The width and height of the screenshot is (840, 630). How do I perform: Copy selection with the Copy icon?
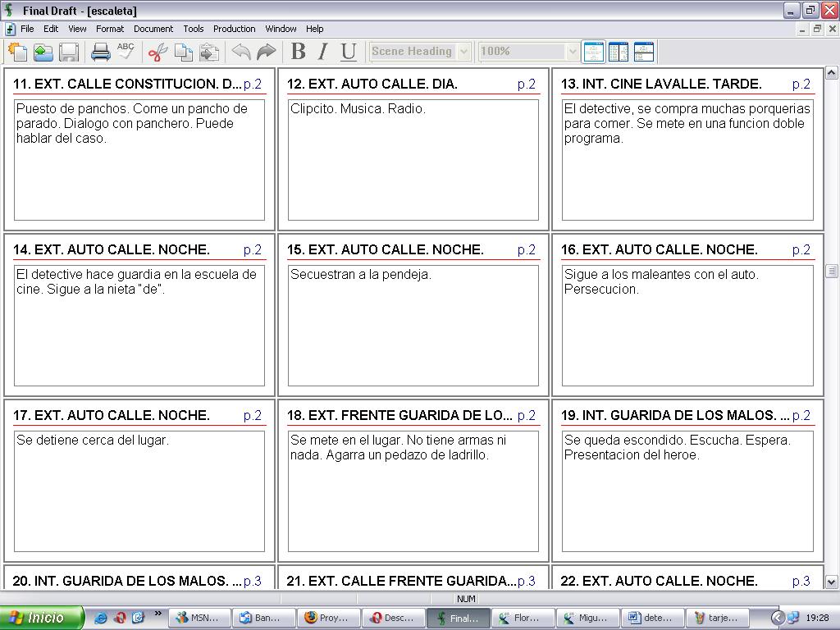tap(184, 52)
